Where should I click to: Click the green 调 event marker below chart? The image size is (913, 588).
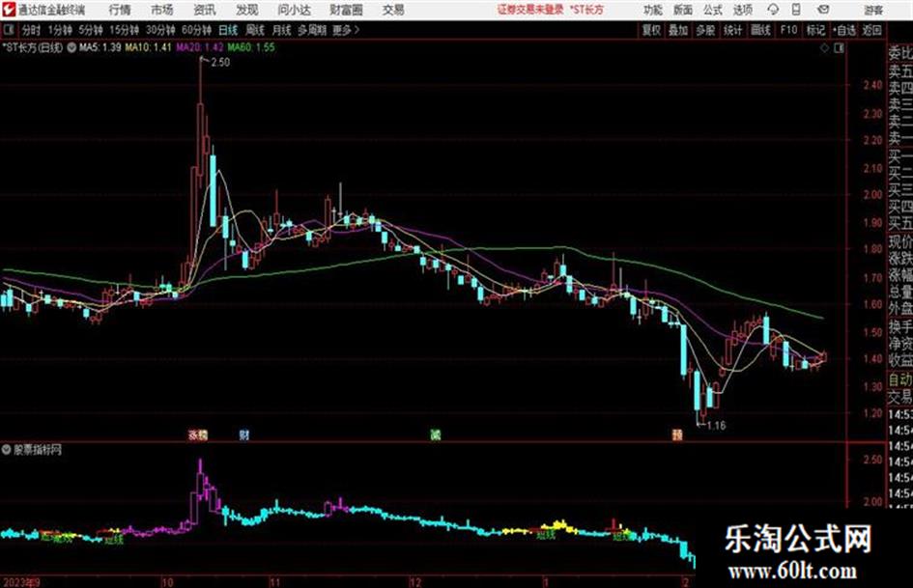436,434
